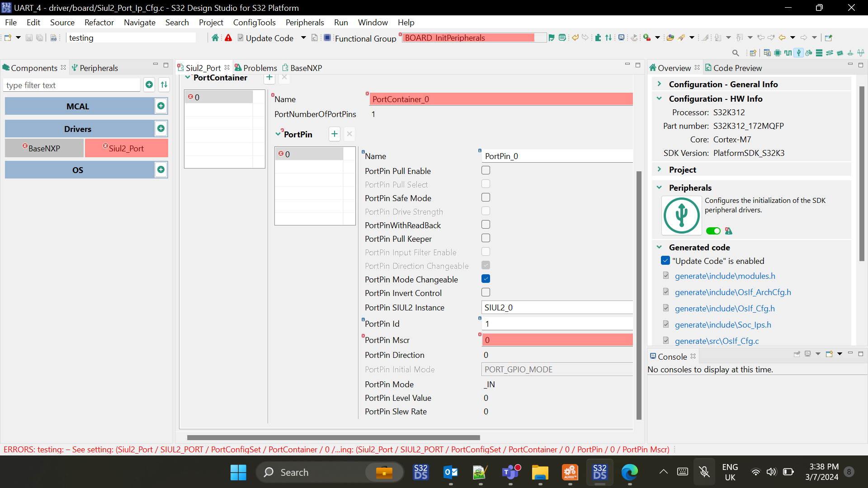Open generate\include\modules.h link
Image resolution: width=868 pixels, height=488 pixels.
[725, 276]
